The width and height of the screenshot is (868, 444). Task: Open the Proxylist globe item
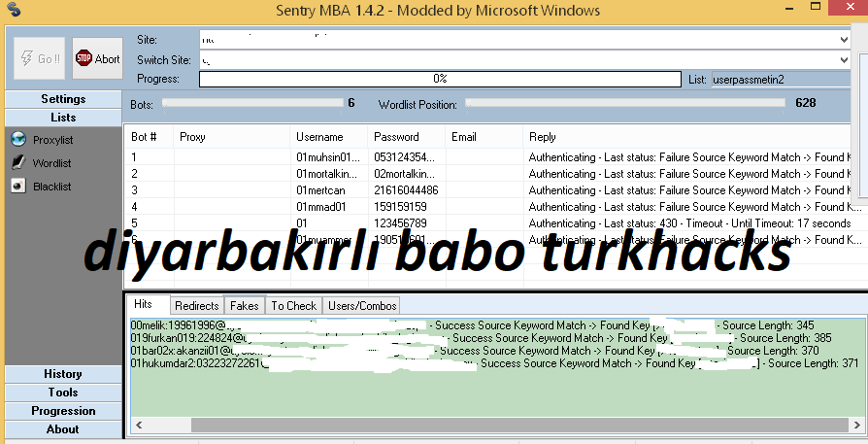click(x=42, y=140)
